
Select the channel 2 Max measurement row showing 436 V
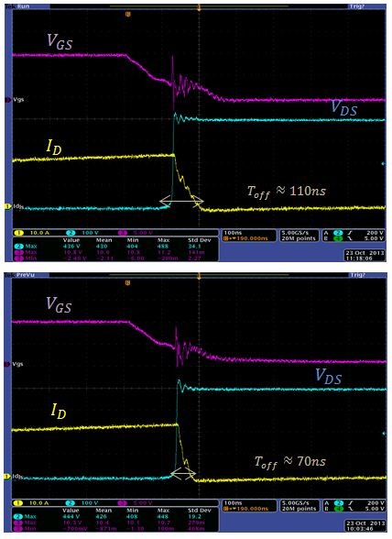115,246
